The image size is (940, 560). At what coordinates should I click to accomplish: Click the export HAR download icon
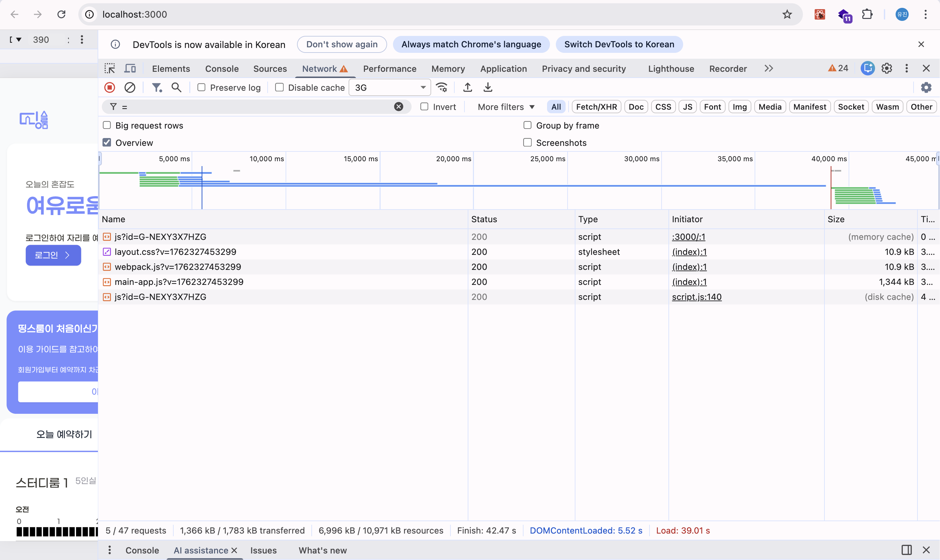coord(488,87)
